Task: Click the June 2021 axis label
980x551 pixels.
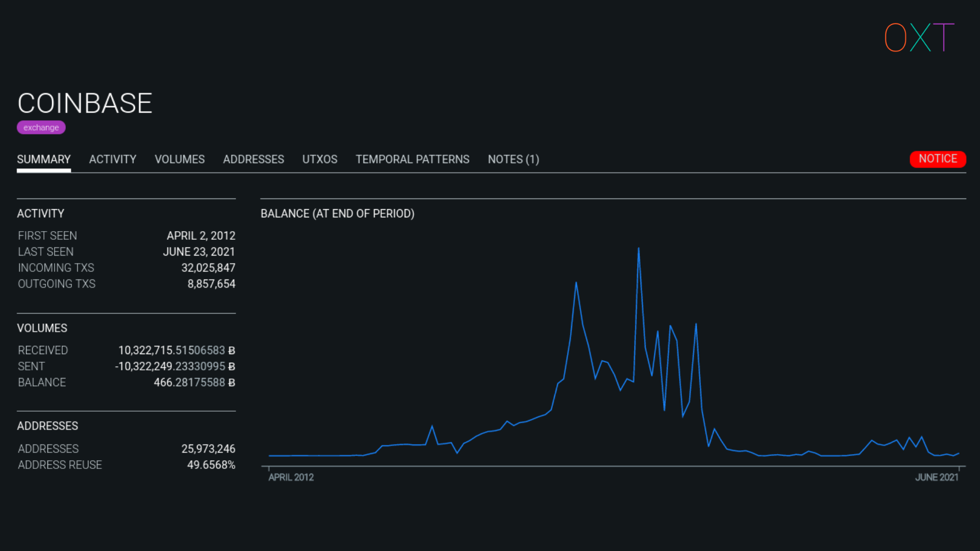Action: click(x=936, y=477)
